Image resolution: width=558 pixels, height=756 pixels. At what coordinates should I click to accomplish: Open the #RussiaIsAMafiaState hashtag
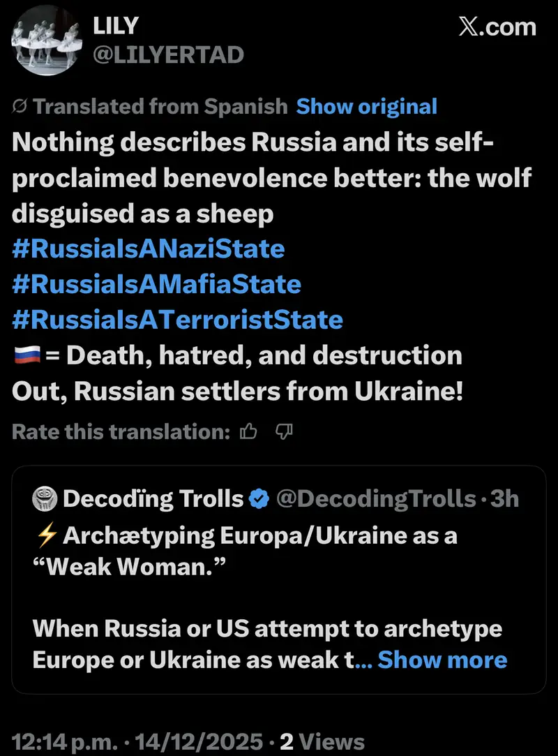click(156, 284)
